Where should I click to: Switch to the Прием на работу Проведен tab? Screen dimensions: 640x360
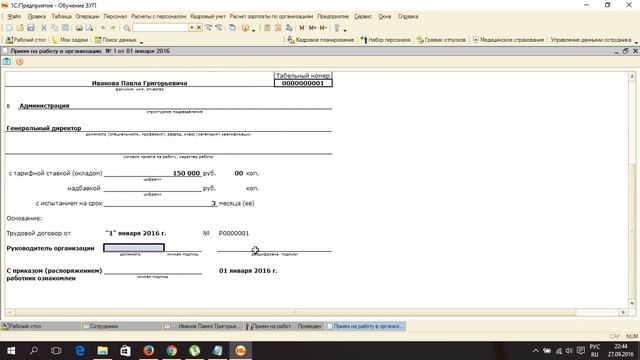tap(284, 326)
